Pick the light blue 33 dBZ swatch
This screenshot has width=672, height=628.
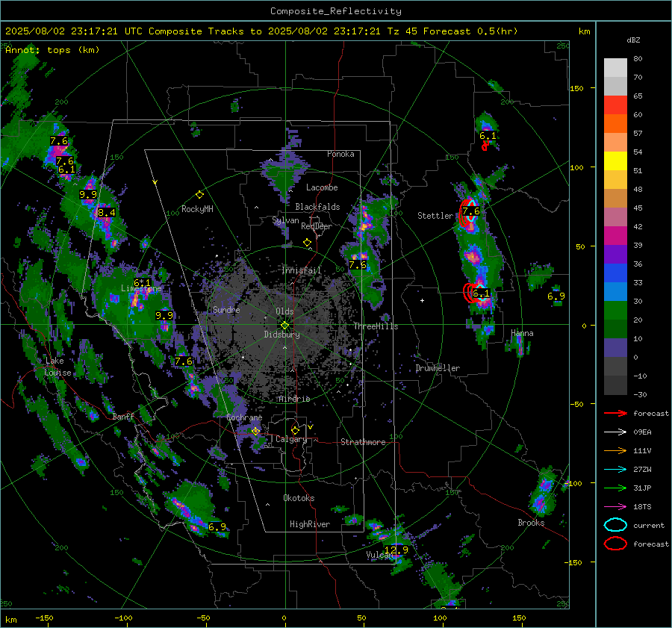[x=615, y=291]
